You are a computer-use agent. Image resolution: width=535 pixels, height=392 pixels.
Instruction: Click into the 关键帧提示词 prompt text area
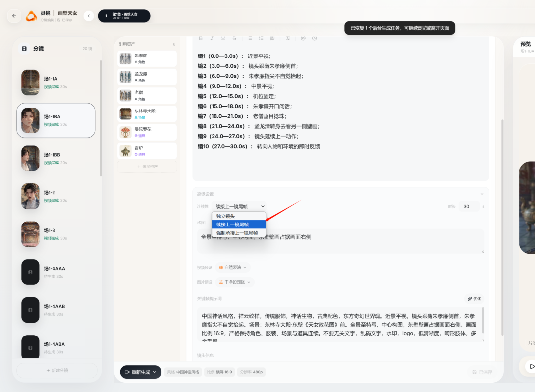click(x=340, y=325)
